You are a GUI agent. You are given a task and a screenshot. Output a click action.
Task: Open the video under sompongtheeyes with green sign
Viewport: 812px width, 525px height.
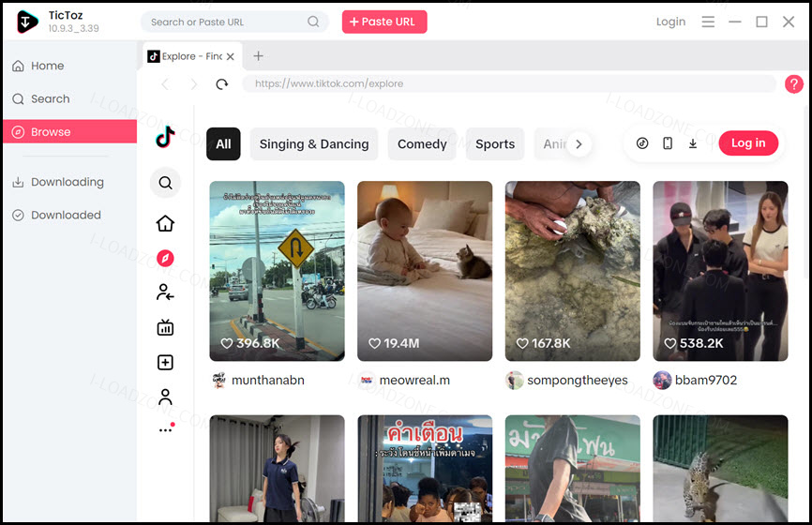[x=573, y=468]
